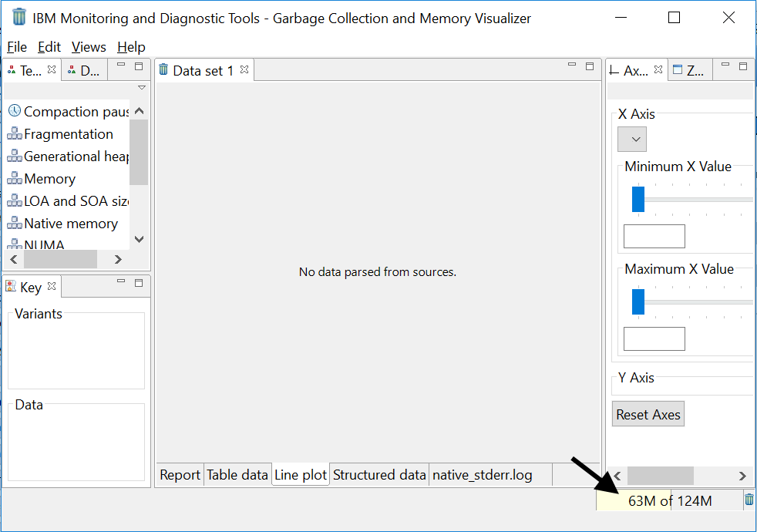Screen dimensions: 757x532
Task: Maximize the Key panel
Action: (x=139, y=283)
